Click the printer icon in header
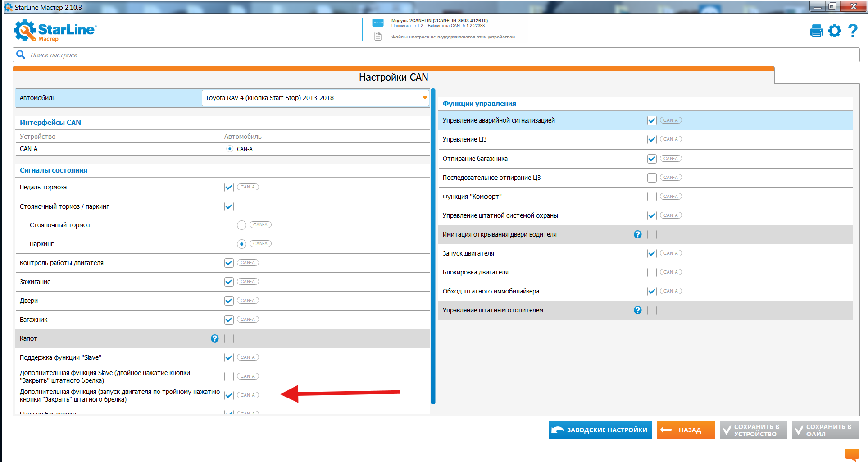The height and width of the screenshot is (462, 868). 816,31
